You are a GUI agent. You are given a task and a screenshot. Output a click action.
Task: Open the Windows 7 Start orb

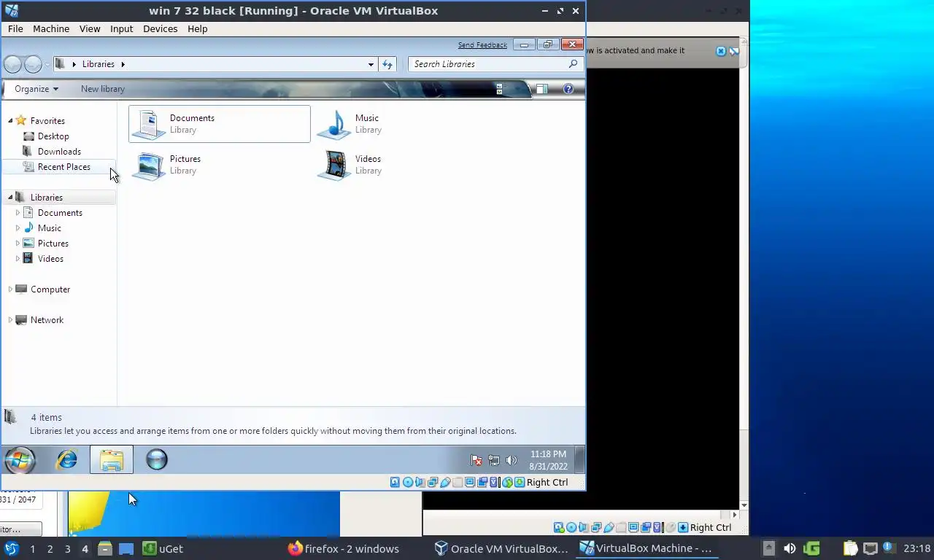coord(20,460)
